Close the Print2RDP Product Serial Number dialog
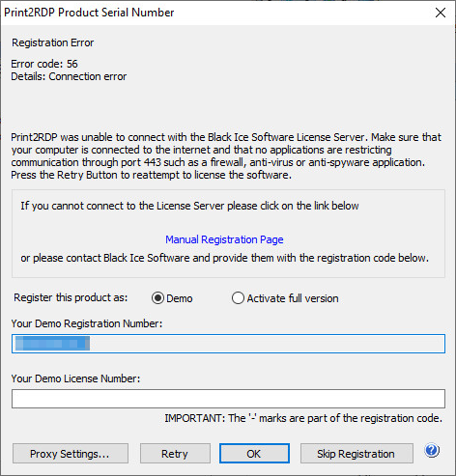This screenshot has width=456, height=476. (441, 13)
